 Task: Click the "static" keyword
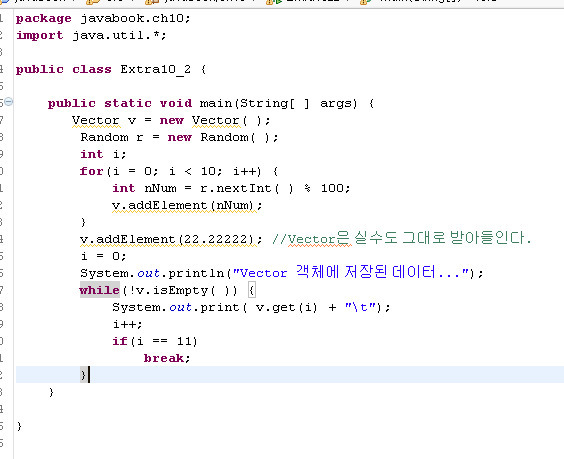tap(128, 103)
